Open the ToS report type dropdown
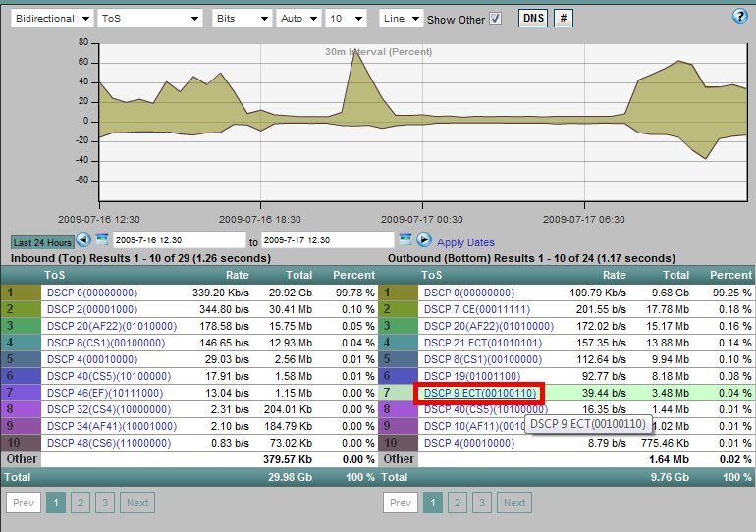Viewport: 756px width, 532px height. (x=150, y=19)
